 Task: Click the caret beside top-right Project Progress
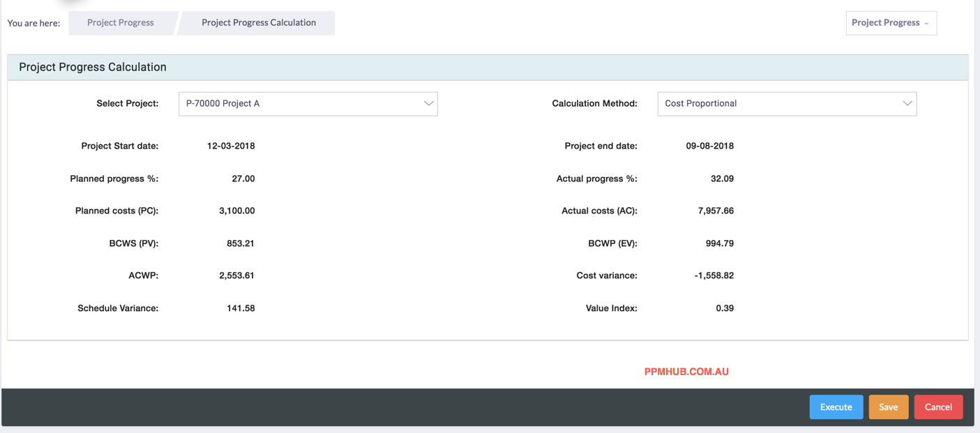926,24
